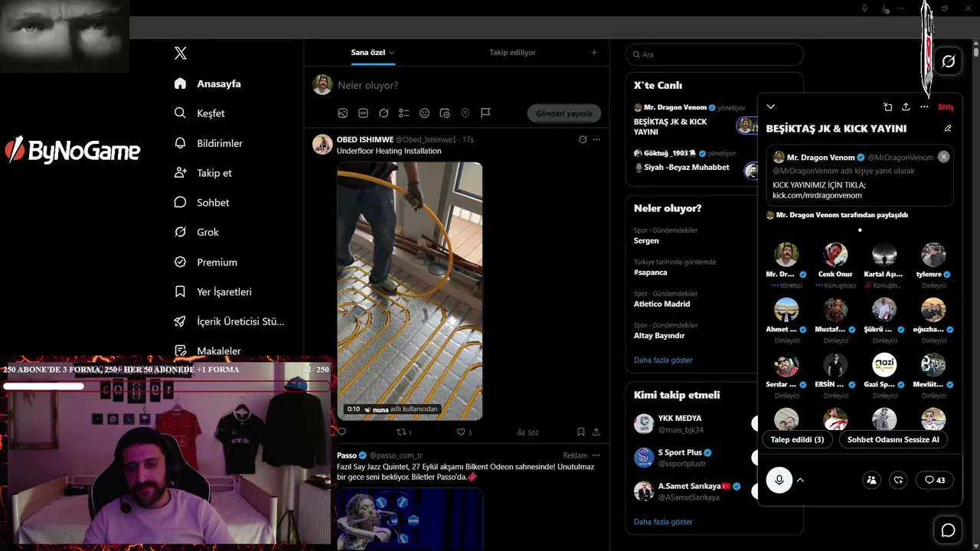Open more options on OBED ISHIMWE's post
980x551 pixels.
[x=596, y=139]
